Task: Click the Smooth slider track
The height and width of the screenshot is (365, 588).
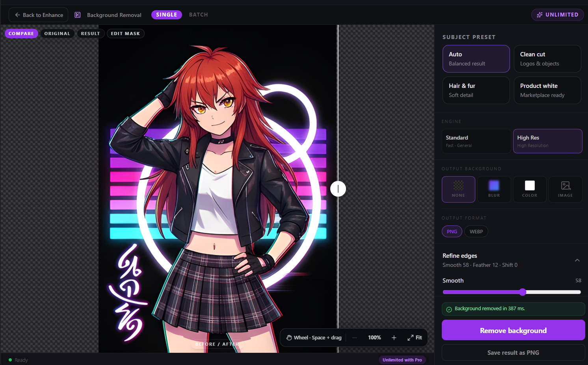Action: pos(512,292)
